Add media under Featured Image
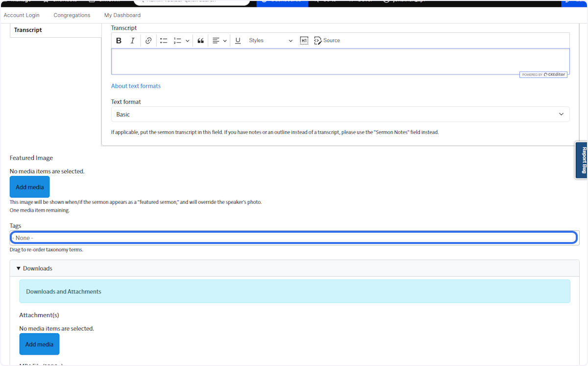Screen dimensions: 588x366 coord(29,187)
